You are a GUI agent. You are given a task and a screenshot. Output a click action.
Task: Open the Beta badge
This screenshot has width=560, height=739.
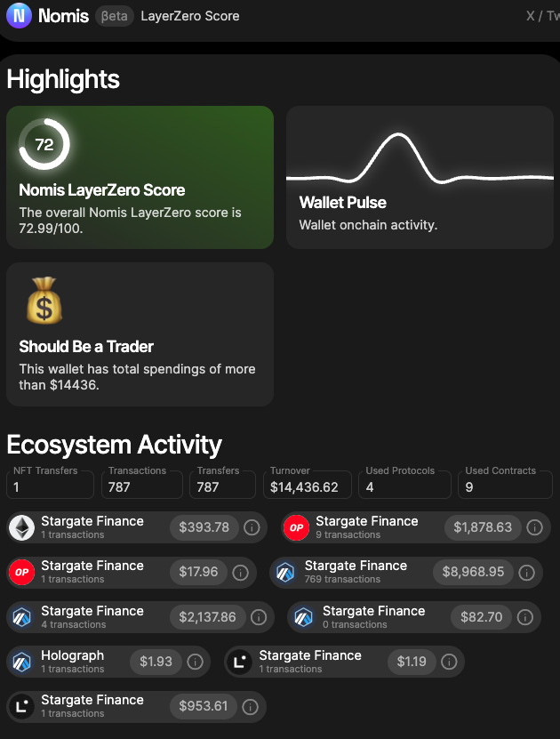[x=115, y=16]
